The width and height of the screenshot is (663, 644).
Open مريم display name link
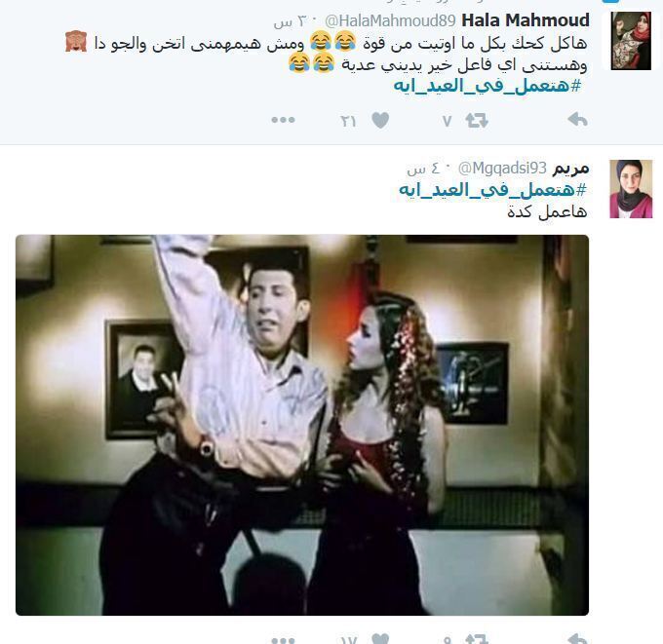pyautogui.click(x=570, y=169)
